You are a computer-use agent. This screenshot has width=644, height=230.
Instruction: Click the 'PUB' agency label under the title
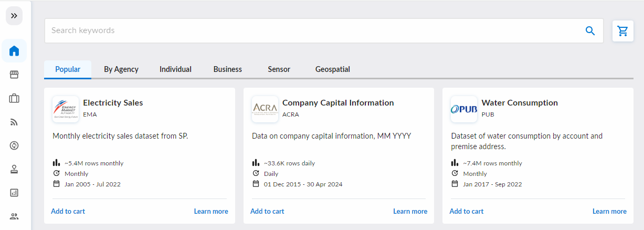point(488,114)
